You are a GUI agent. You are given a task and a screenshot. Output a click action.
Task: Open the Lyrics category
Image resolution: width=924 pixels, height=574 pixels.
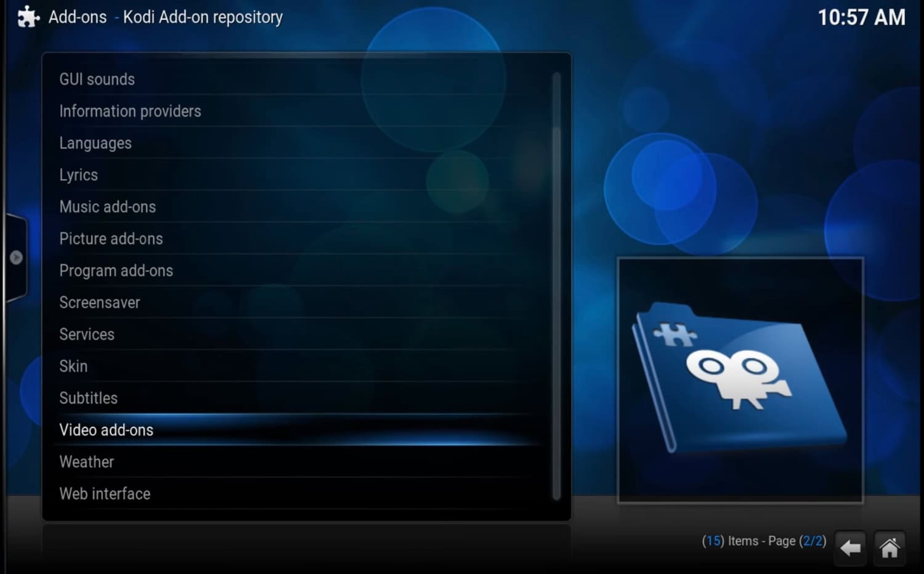300,176
